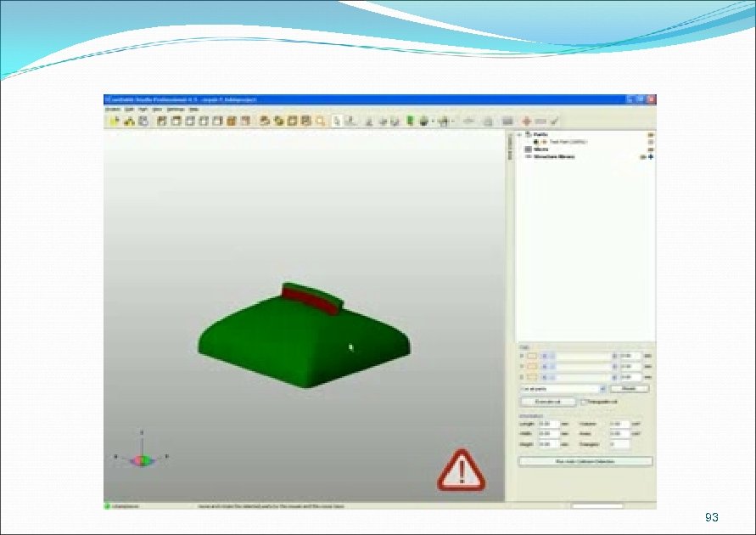Open the dropdown arrow beside the next toolbar icon

click(x=454, y=121)
